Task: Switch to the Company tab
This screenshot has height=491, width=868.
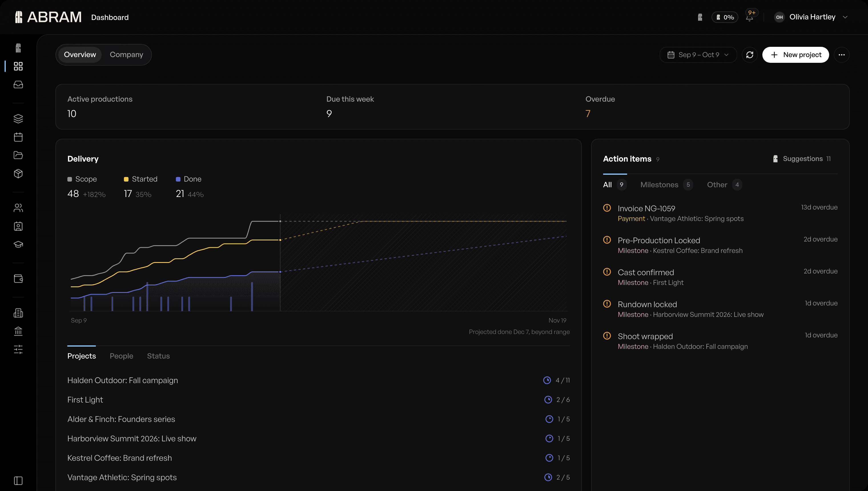Action: 126,55
